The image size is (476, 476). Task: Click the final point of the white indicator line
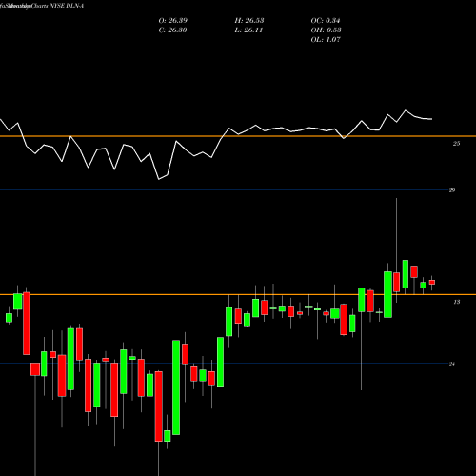pos(432,119)
